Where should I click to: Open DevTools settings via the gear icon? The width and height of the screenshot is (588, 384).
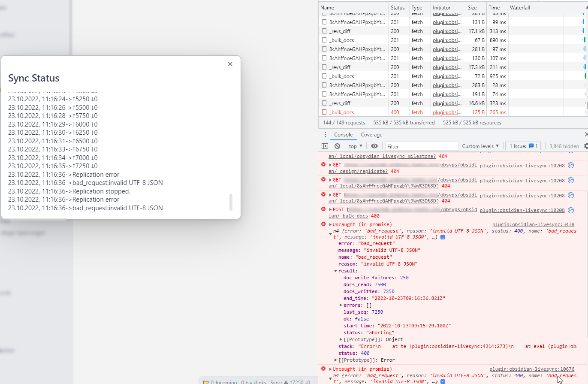click(x=586, y=146)
